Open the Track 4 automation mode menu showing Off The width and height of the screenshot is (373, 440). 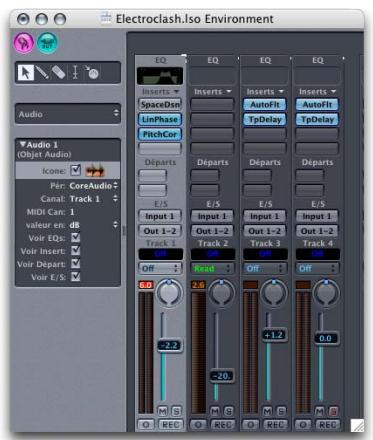[x=317, y=268]
